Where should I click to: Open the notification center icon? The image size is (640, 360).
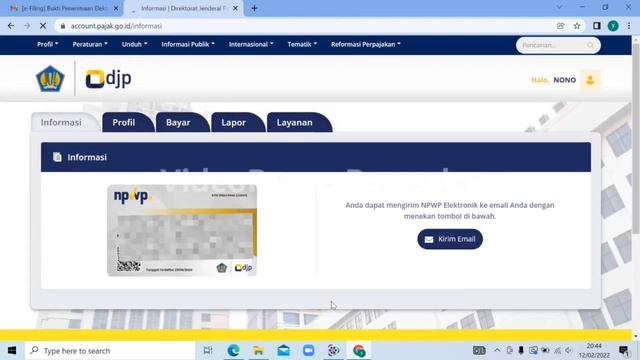624,351
